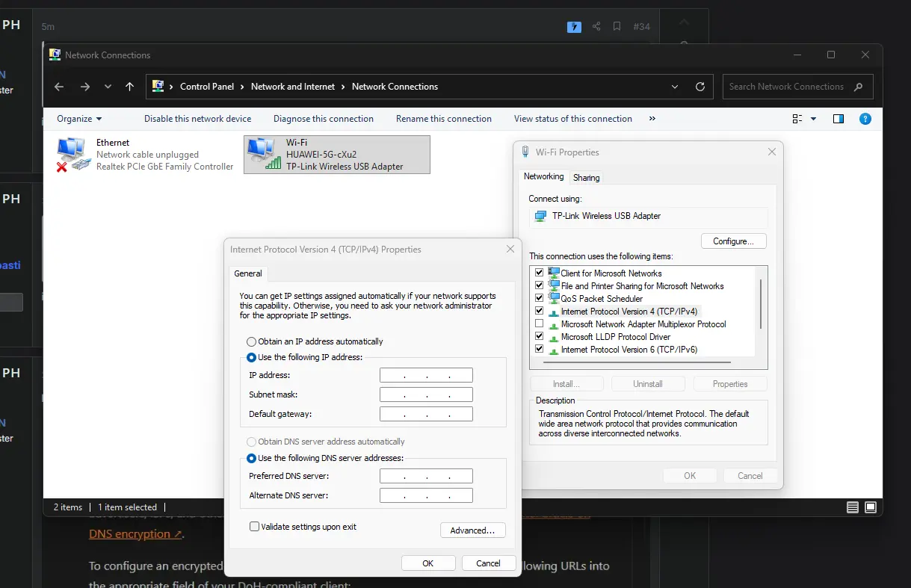Viewport: 911px width, 588px height.
Task: Click Network and Internet breadcrumb
Action: (293, 87)
